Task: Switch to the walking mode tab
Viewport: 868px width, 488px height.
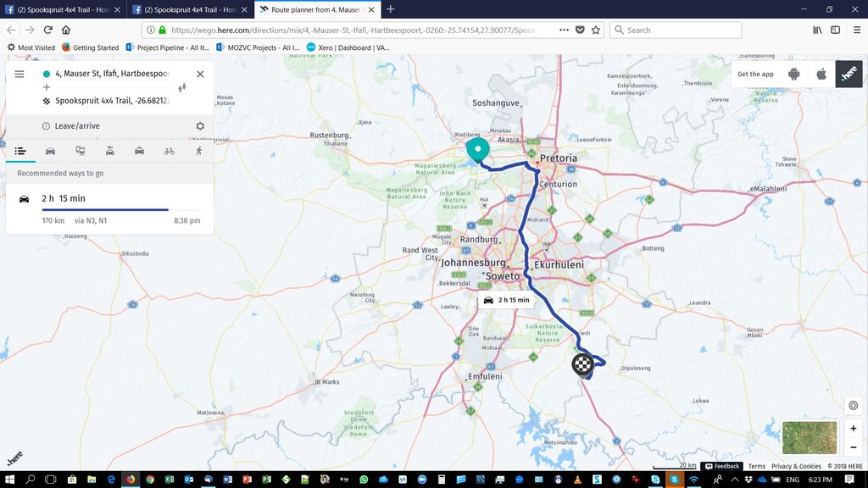Action: (x=198, y=151)
